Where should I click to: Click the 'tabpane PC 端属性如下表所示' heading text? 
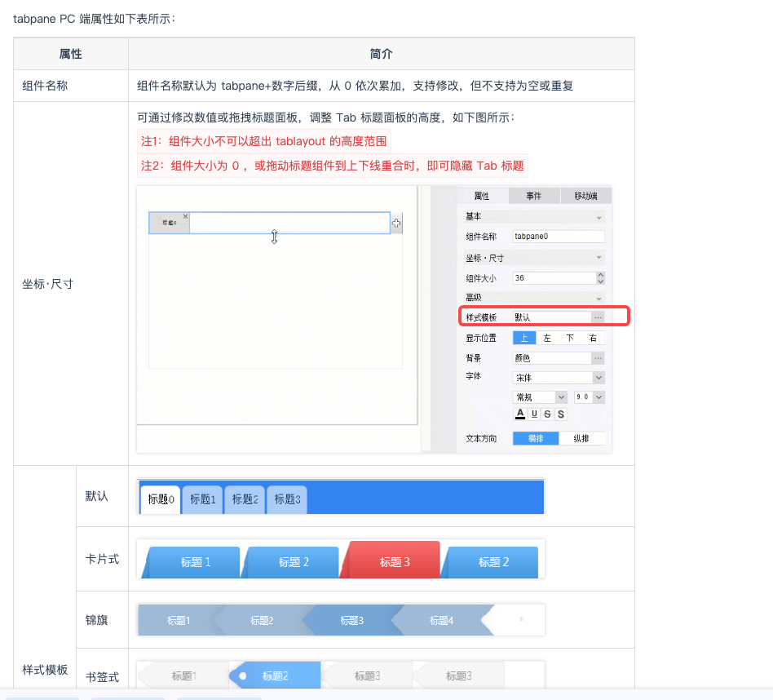click(x=94, y=19)
